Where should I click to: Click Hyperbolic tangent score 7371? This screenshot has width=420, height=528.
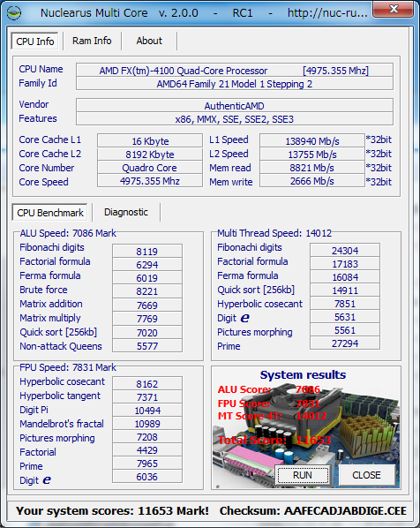pyautogui.click(x=147, y=397)
